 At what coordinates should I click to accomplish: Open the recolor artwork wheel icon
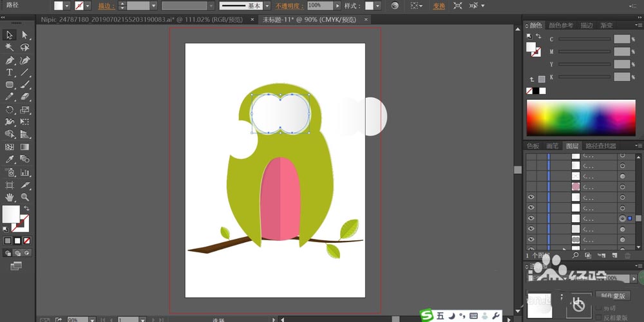395,6
